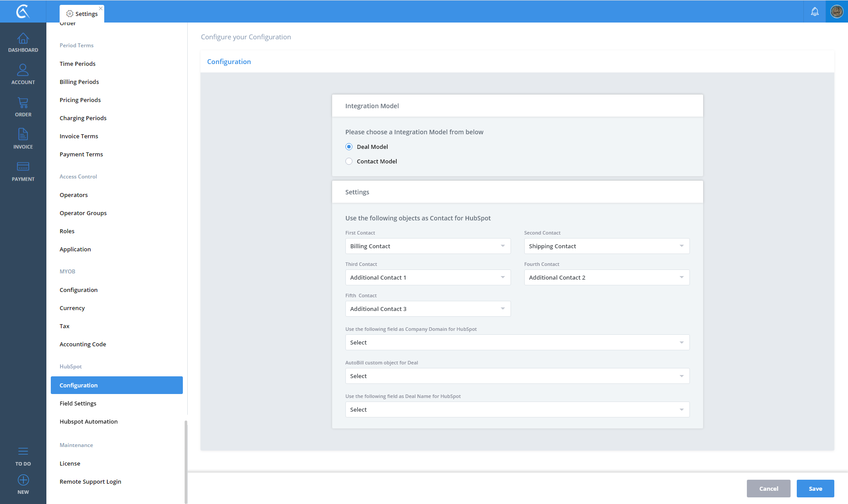Expand the Company Domain for HubSpot dropdown

pyautogui.click(x=517, y=342)
